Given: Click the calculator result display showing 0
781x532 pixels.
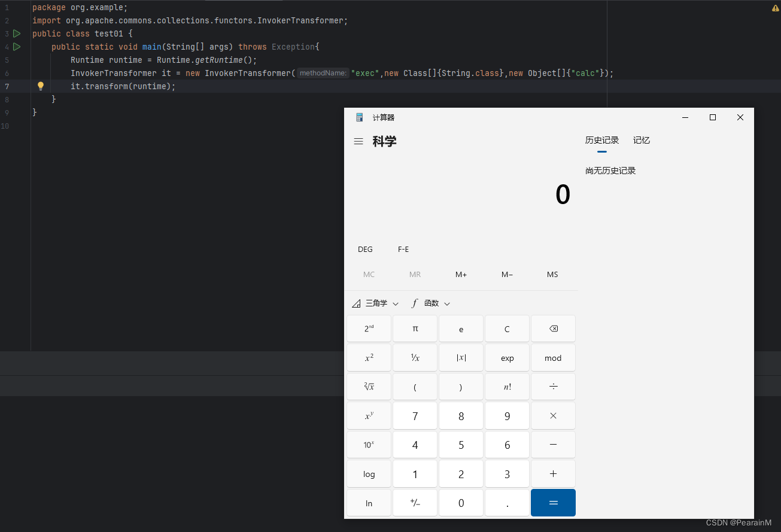Looking at the screenshot, I should pos(562,194).
